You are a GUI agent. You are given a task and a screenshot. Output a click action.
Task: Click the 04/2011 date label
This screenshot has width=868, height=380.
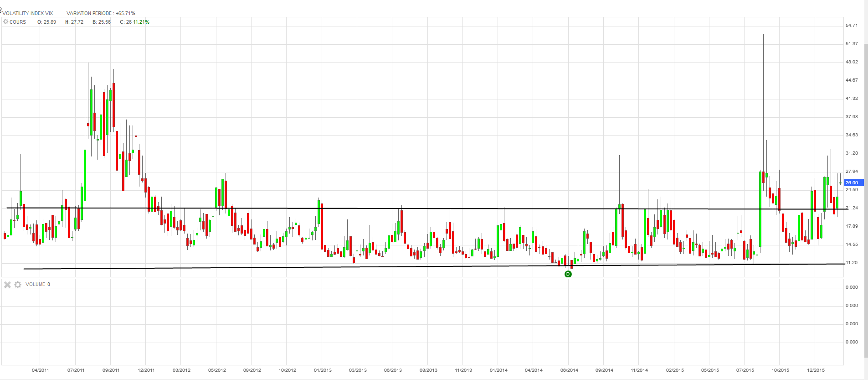41,370
